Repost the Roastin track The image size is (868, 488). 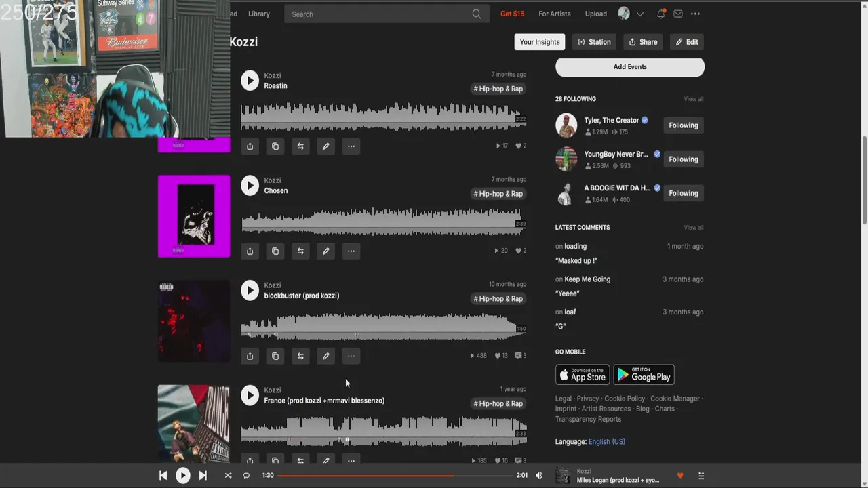(300, 146)
